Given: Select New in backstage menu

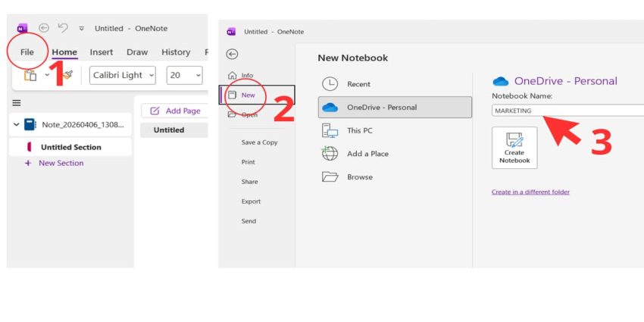Looking at the screenshot, I should click(257, 95).
